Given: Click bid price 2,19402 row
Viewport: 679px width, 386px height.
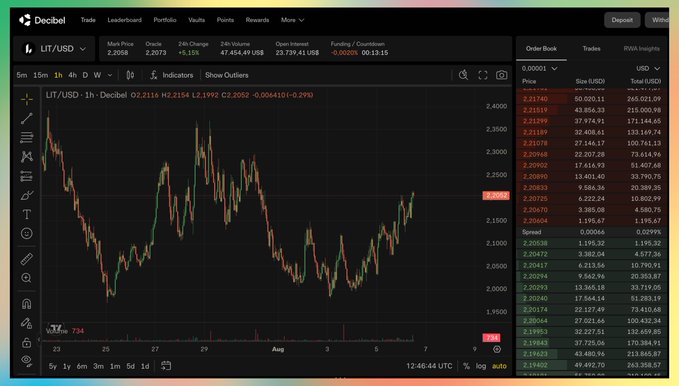Looking at the screenshot, I should tap(592, 365).
